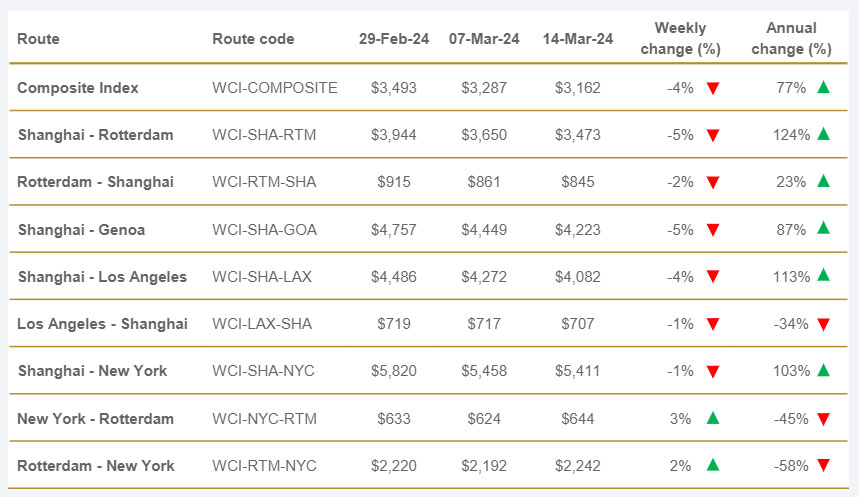
Task: Click the 07-Mar-24 column header
Action: point(484,39)
